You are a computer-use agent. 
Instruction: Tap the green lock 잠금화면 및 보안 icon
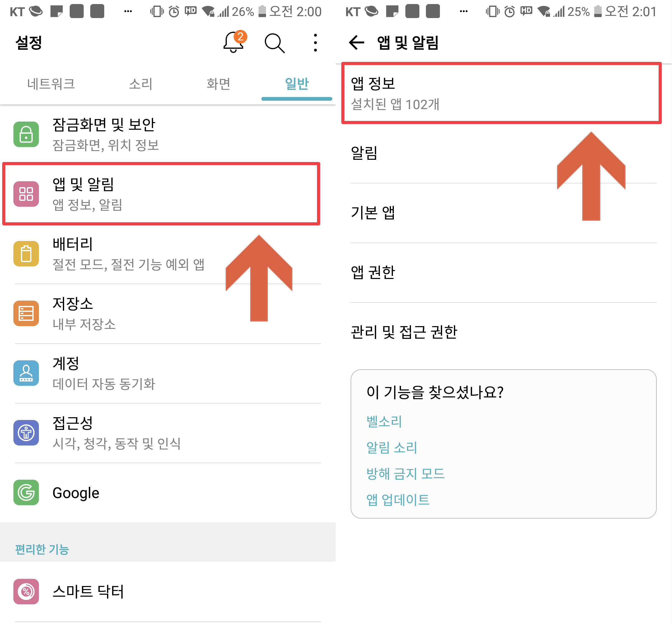[x=26, y=134]
